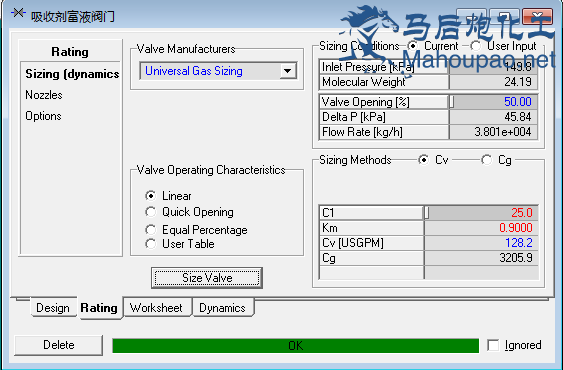Open the Valve Manufacturers dropdown arrow

tap(288, 71)
